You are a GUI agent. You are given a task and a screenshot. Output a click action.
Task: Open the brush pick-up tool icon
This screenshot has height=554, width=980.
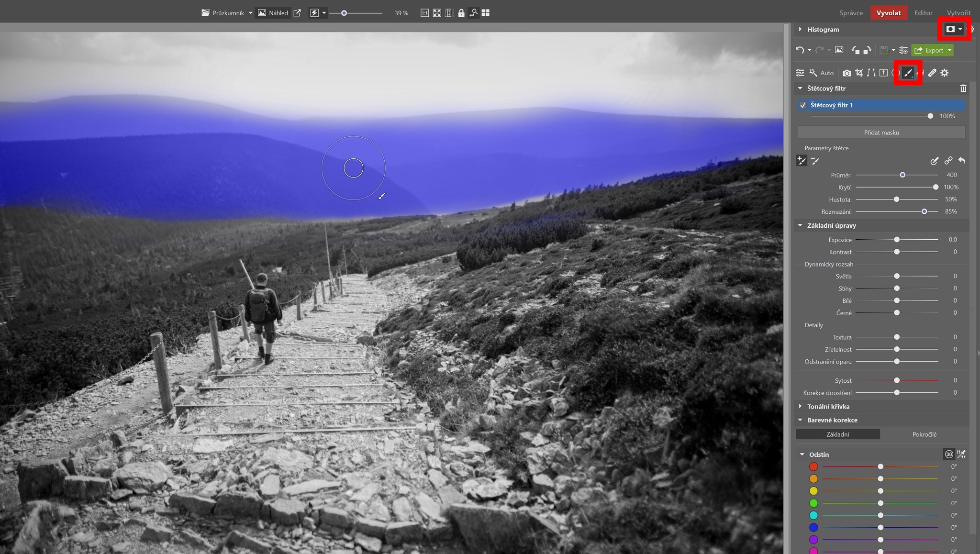(934, 161)
